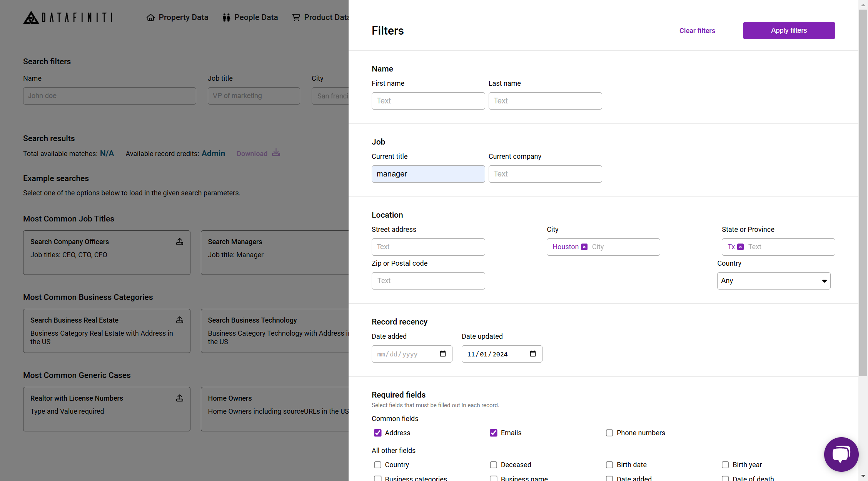
Task: Click the Apply filters button
Action: click(789, 30)
